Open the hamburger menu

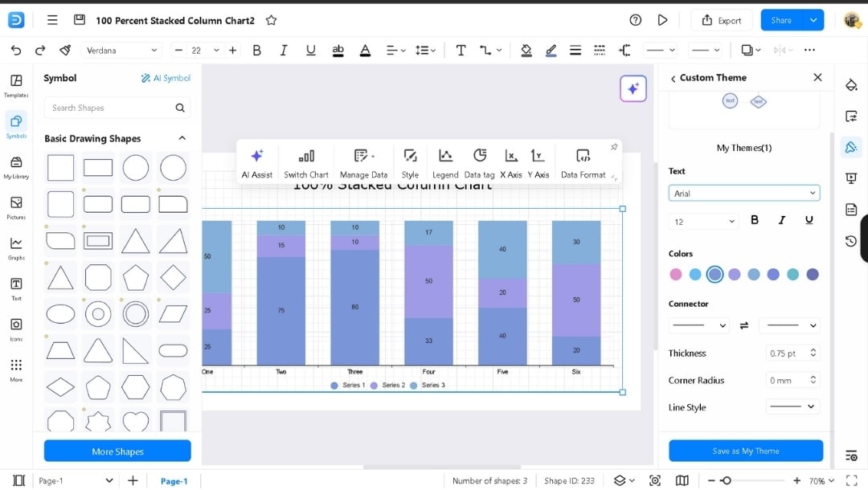(x=52, y=19)
